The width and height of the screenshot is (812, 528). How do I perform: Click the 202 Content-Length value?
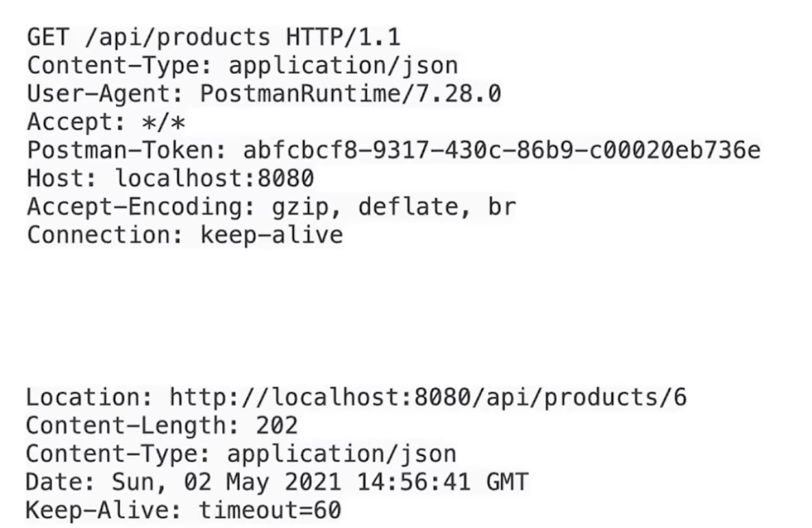[277, 426]
